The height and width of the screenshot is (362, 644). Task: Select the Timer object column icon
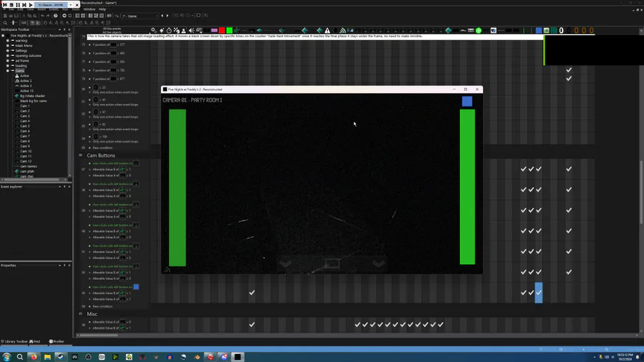pyautogui.click(x=169, y=30)
